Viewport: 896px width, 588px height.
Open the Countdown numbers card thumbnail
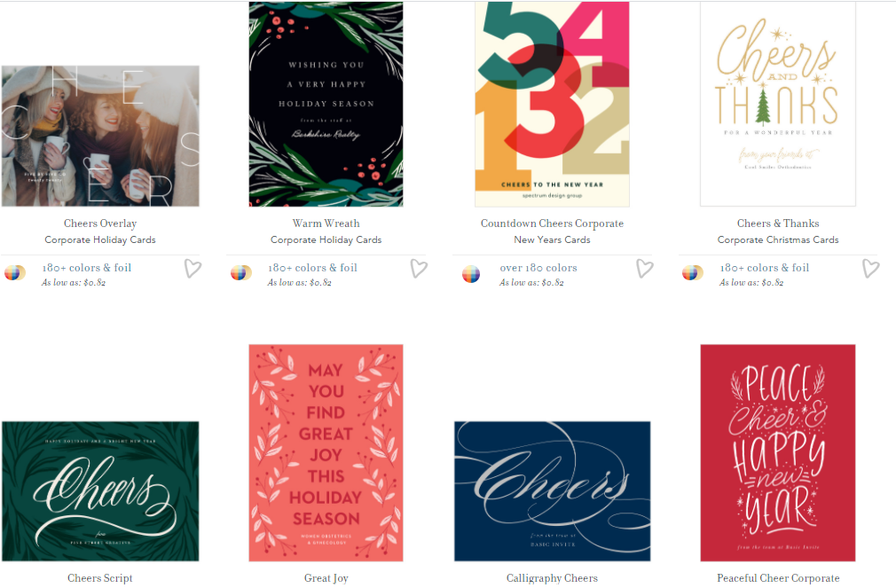pos(552,104)
